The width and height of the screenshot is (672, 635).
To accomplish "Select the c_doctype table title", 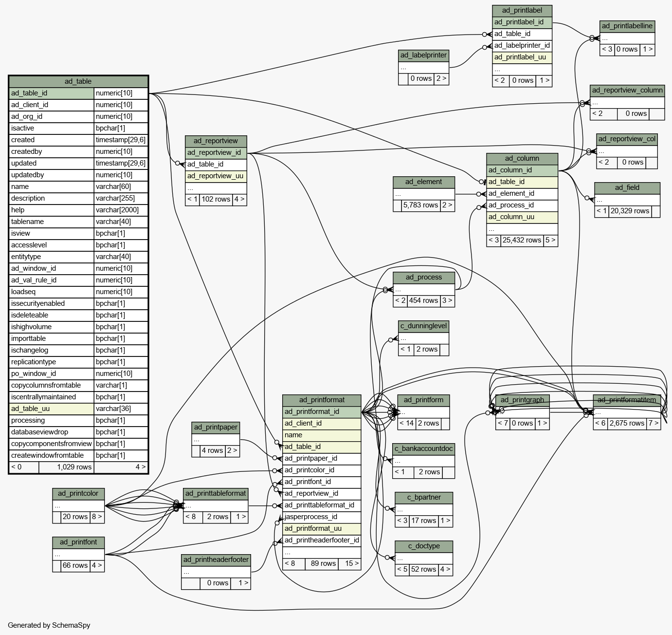I will pyautogui.click(x=424, y=546).
